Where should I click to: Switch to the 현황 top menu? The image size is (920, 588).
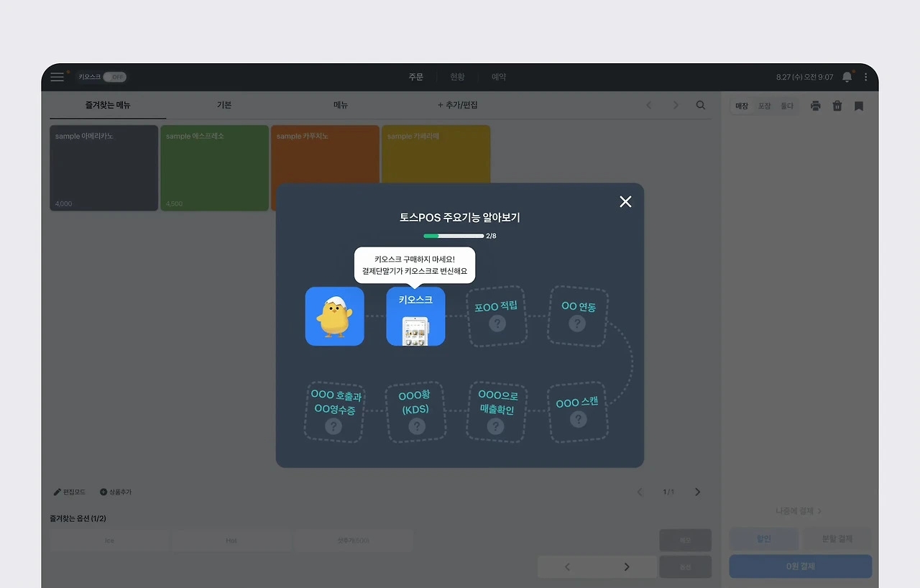click(x=457, y=77)
